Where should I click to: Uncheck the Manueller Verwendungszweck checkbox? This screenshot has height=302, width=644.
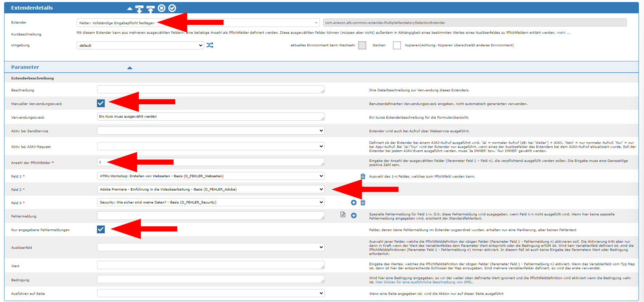pyautogui.click(x=101, y=103)
